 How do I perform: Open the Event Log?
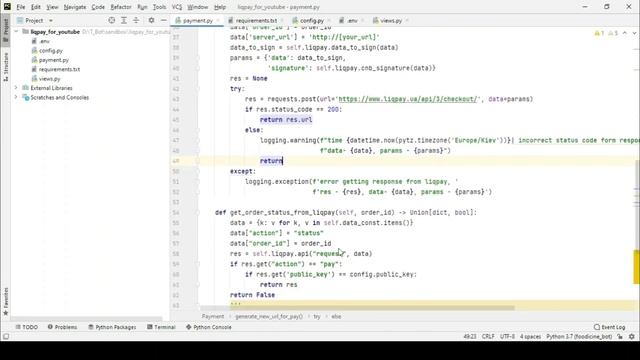point(609,327)
